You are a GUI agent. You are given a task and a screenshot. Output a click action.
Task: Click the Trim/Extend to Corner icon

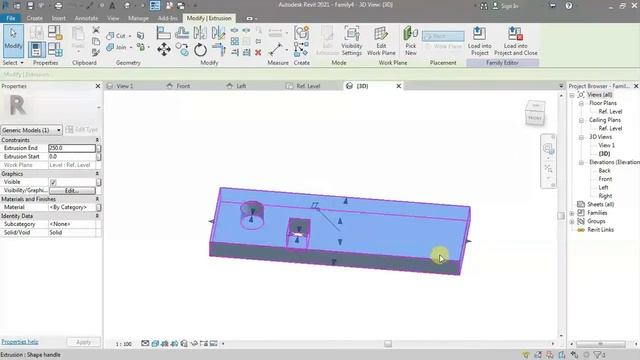[218, 50]
